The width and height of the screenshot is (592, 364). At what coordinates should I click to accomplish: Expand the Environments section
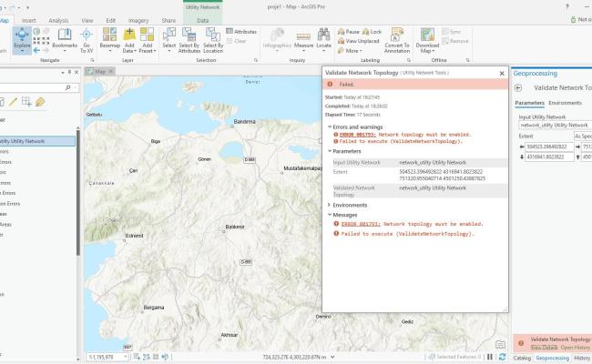coord(329,205)
